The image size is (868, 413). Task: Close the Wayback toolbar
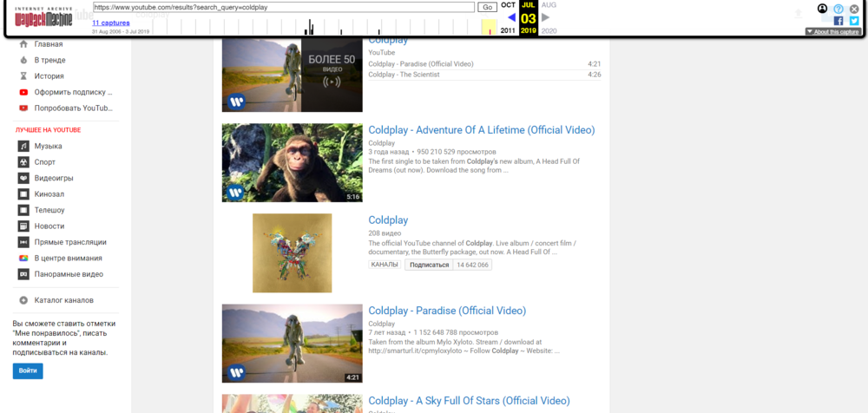click(854, 9)
